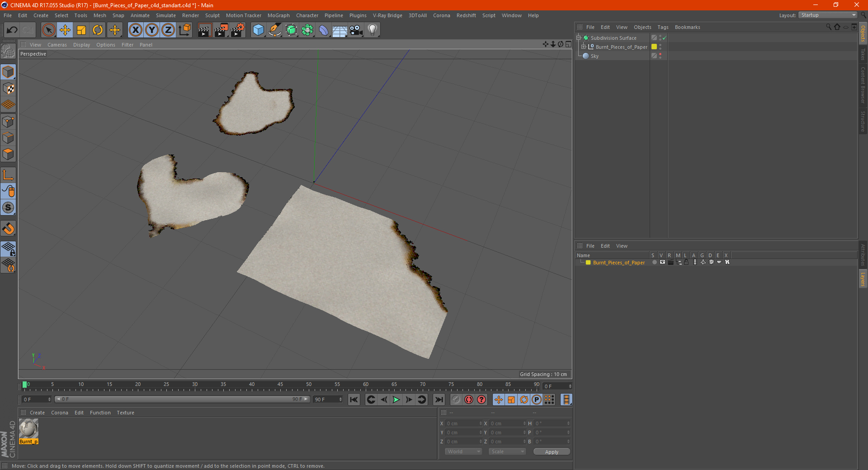Toggle layer visibility for Burnt_Pieces_of_Paper layer
868x470 pixels.
(x=662, y=262)
